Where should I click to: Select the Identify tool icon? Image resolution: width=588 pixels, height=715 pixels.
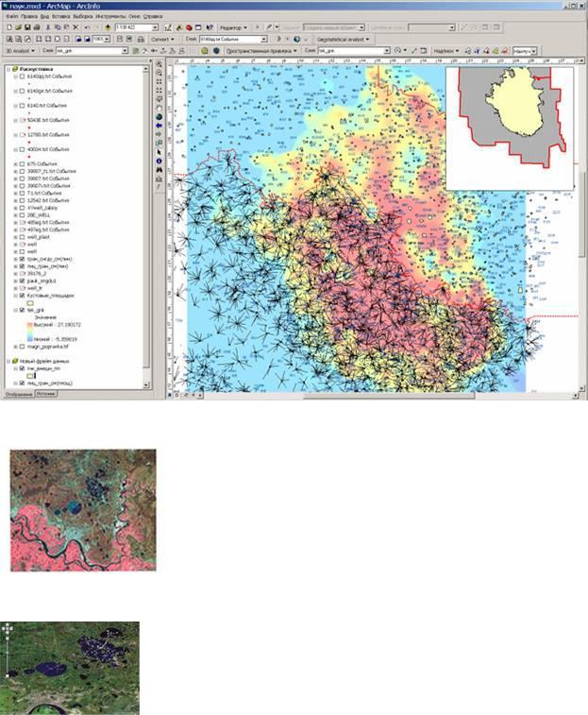[160, 161]
